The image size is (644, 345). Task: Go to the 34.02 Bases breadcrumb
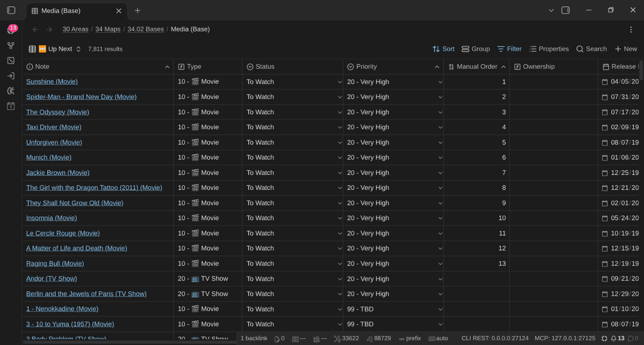(146, 29)
